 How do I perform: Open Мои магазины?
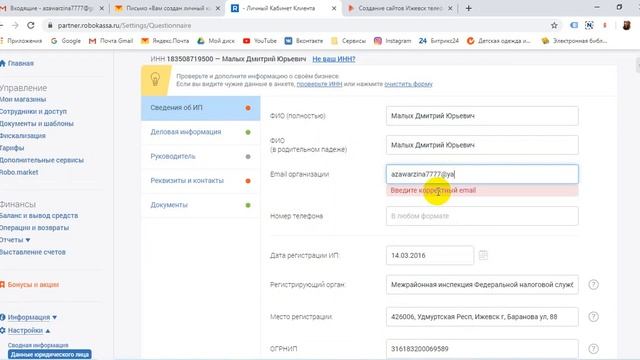tap(23, 99)
